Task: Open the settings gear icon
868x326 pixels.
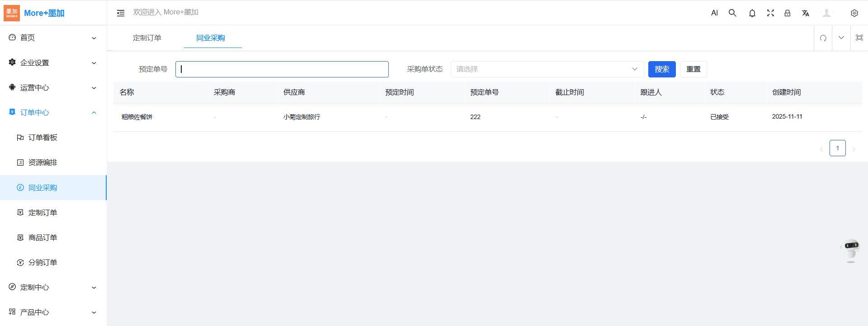Action: 854,13
